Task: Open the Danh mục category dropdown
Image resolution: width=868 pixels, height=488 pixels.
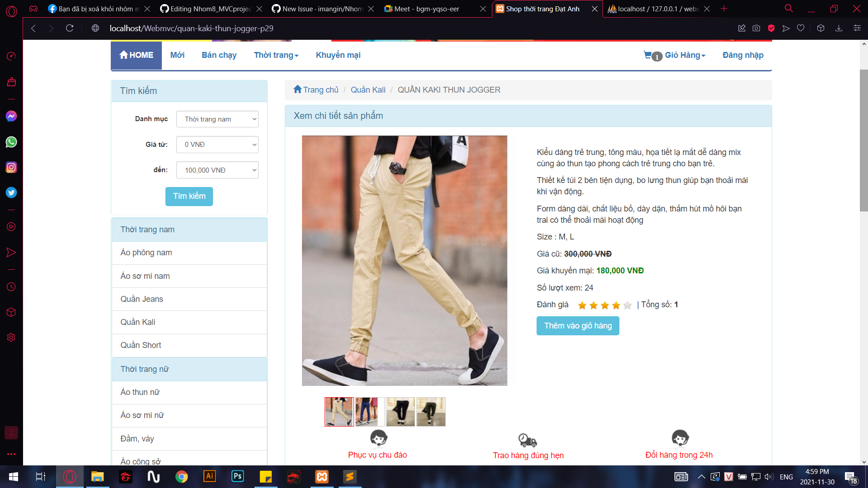Action: [x=217, y=119]
